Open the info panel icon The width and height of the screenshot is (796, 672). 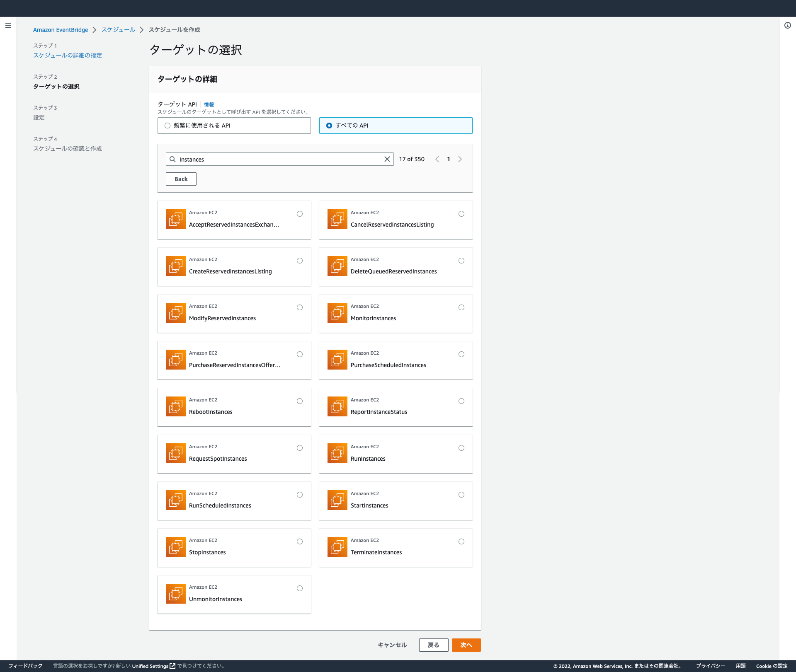(788, 25)
